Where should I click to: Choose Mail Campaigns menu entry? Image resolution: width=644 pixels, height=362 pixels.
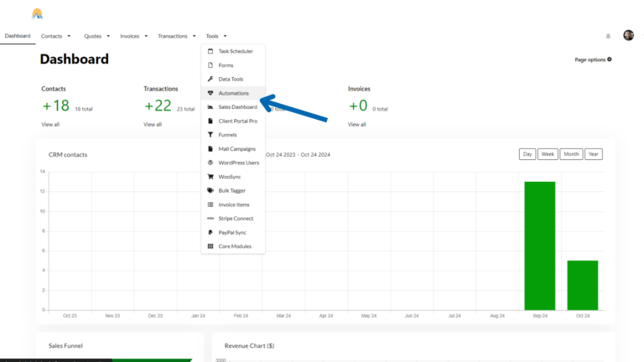coord(238,148)
